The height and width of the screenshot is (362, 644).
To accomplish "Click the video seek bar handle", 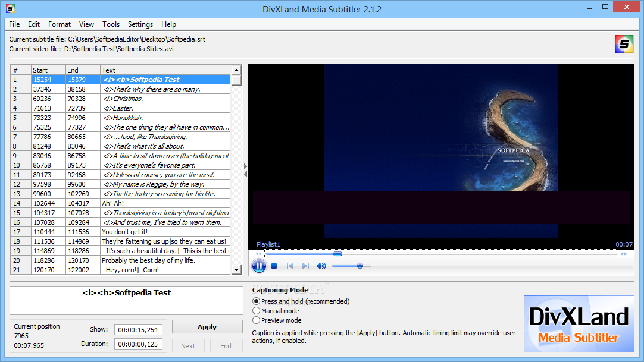I will tap(337, 254).
